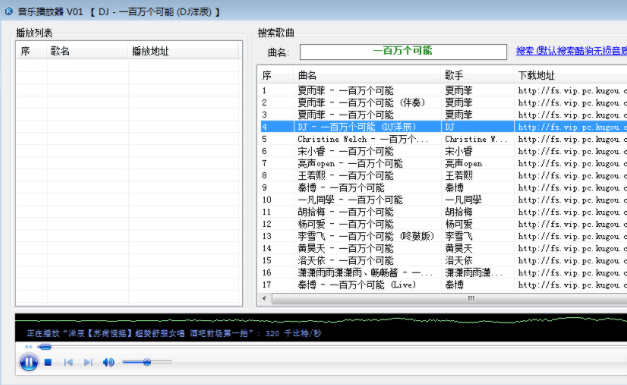Click the 歌名 header in playlist
Image resolution: width=627 pixels, height=385 pixels.
(x=87, y=51)
